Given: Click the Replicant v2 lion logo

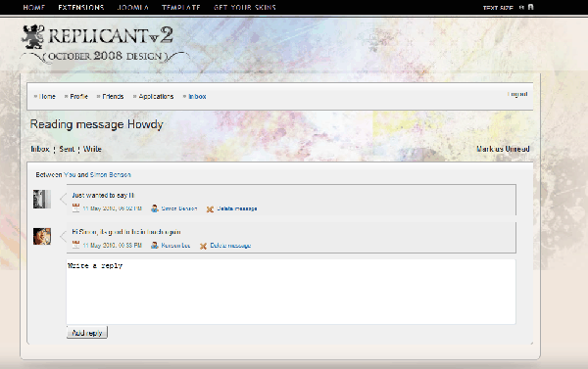Looking at the screenshot, I should (x=33, y=37).
